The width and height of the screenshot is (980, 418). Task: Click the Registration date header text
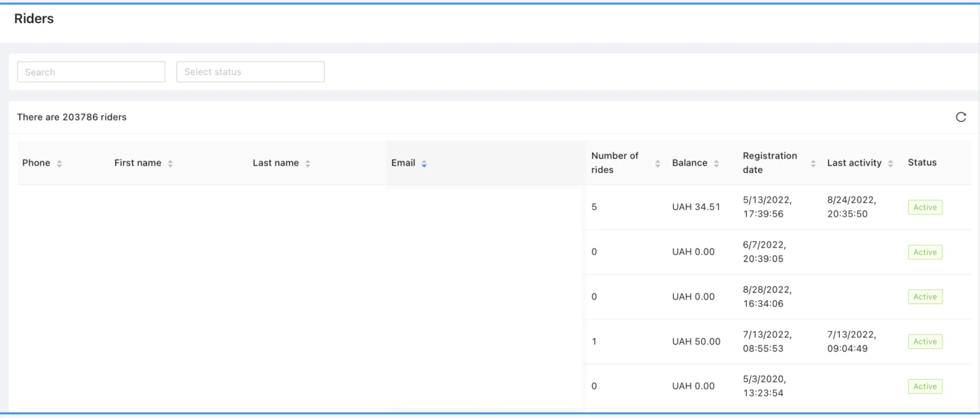click(769, 163)
